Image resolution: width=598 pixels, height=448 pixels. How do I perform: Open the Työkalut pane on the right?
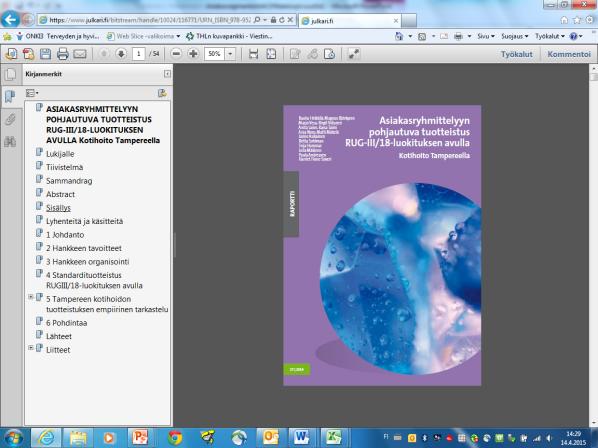tap(516, 54)
